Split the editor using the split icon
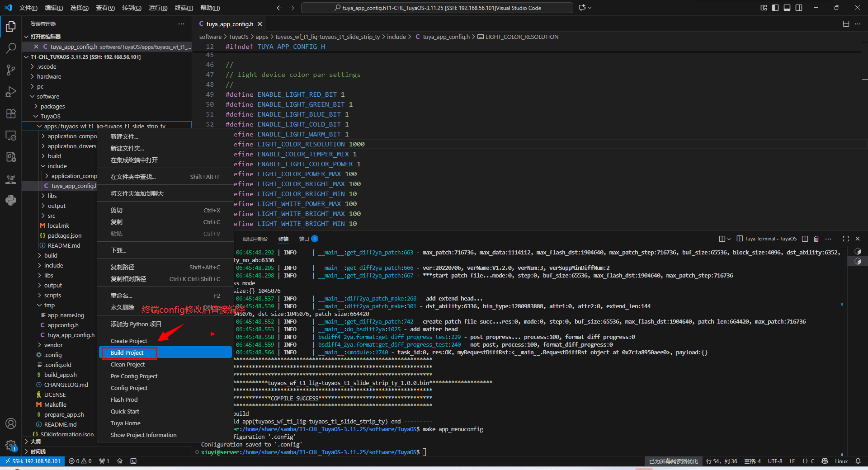The height and width of the screenshot is (470, 868). (845, 24)
